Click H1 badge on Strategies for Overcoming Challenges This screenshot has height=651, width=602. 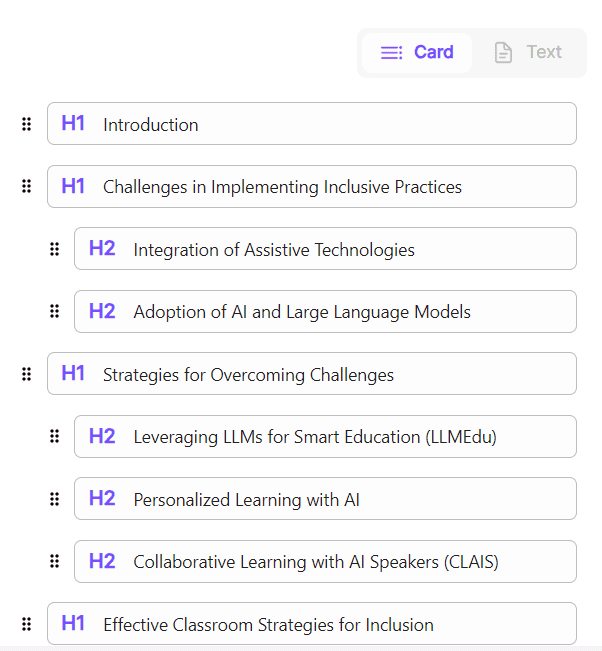pyautogui.click(x=73, y=374)
